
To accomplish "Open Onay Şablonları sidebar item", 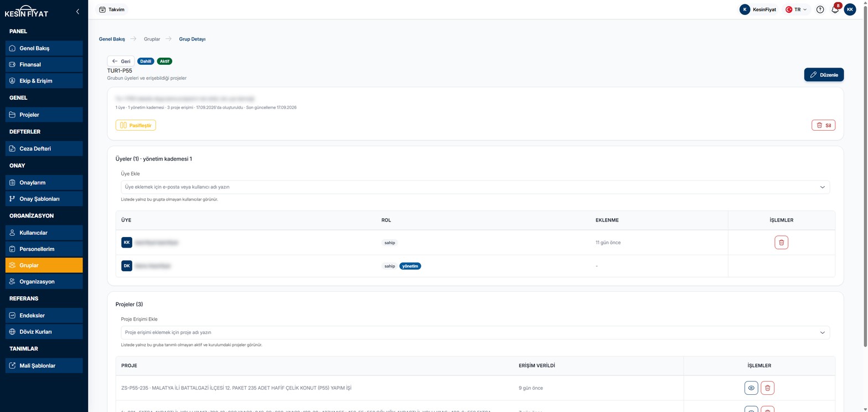I will click(x=44, y=198).
